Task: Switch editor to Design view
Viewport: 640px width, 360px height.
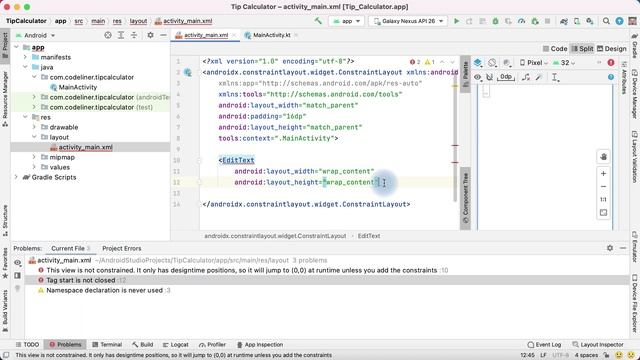Action: coord(612,49)
